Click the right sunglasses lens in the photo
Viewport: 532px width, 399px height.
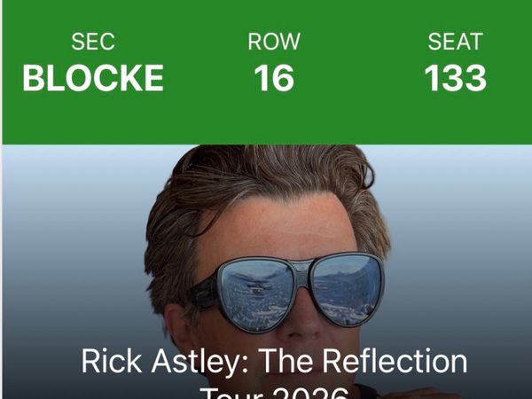(348, 288)
